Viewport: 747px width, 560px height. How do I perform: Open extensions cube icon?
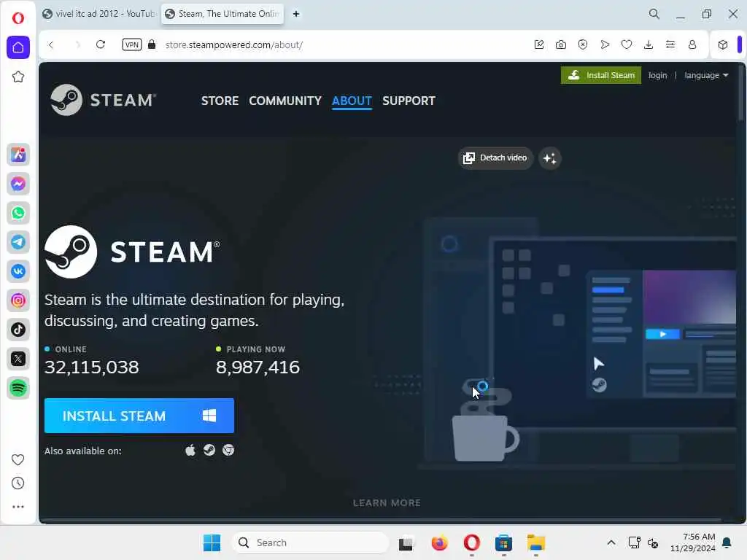pyautogui.click(x=723, y=44)
